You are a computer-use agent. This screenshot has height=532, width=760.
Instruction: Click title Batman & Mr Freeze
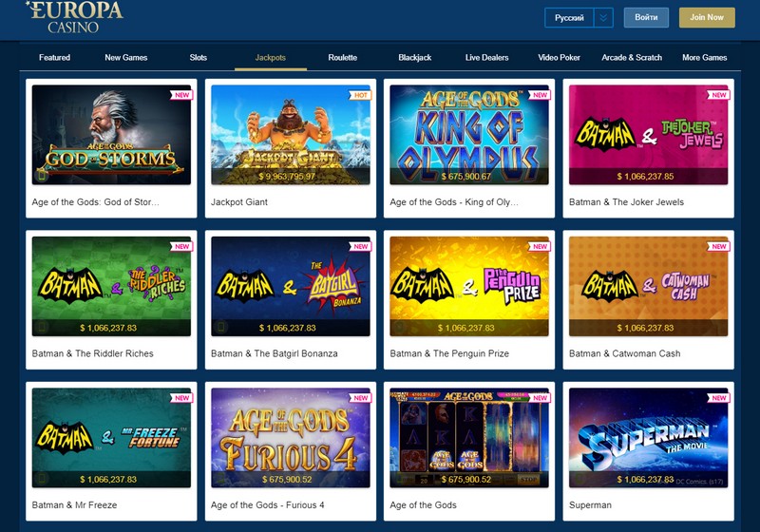(74, 504)
